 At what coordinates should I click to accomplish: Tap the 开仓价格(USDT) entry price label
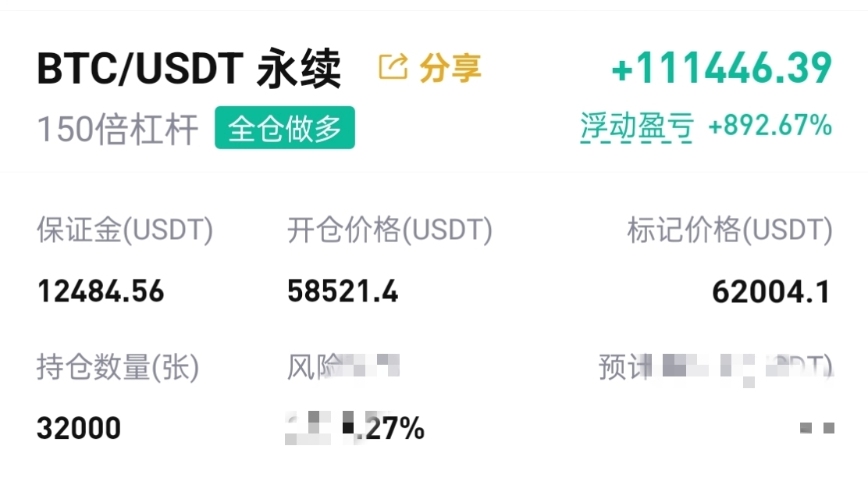[x=390, y=230]
